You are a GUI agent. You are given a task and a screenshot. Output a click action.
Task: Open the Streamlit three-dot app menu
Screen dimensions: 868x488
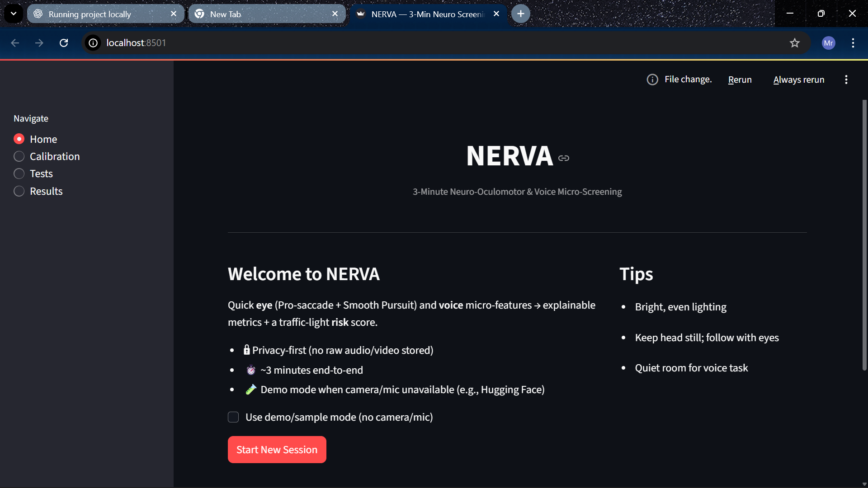(846, 80)
